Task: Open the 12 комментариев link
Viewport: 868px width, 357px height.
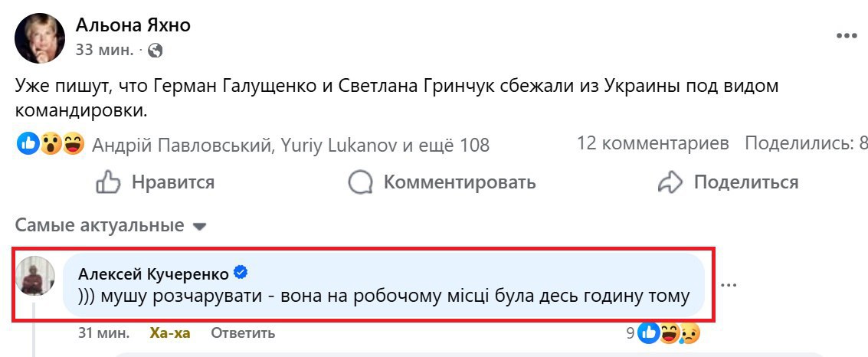Action: click(x=653, y=143)
